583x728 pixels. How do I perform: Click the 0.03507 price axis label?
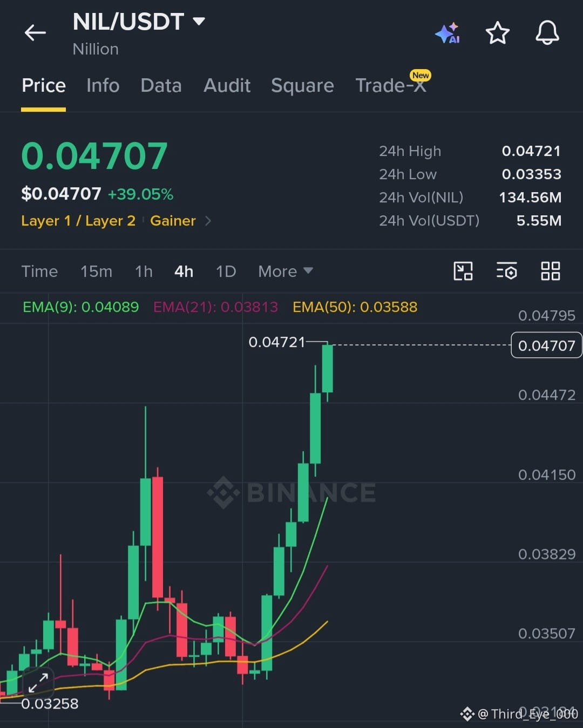coord(546,634)
